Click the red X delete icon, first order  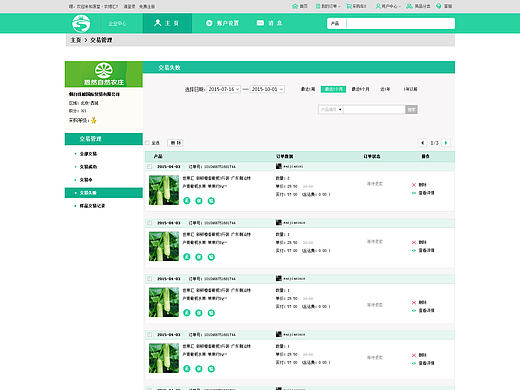point(414,185)
